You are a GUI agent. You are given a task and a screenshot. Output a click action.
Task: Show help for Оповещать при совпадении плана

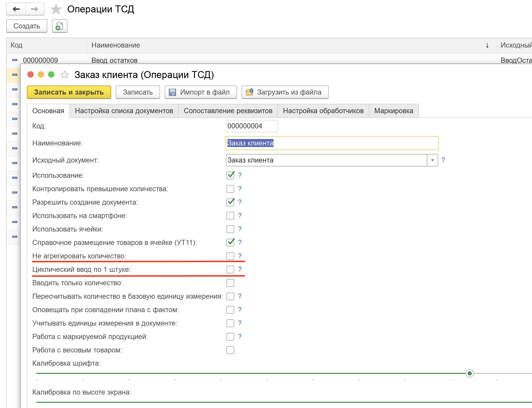(x=240, y=310)
